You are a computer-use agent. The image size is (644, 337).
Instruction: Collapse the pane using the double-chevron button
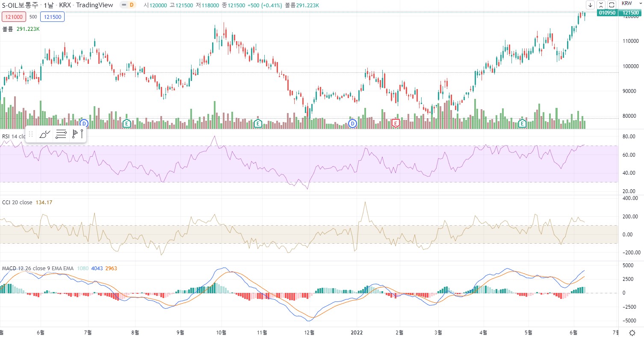pyautogui.click(x=601, y=5)
